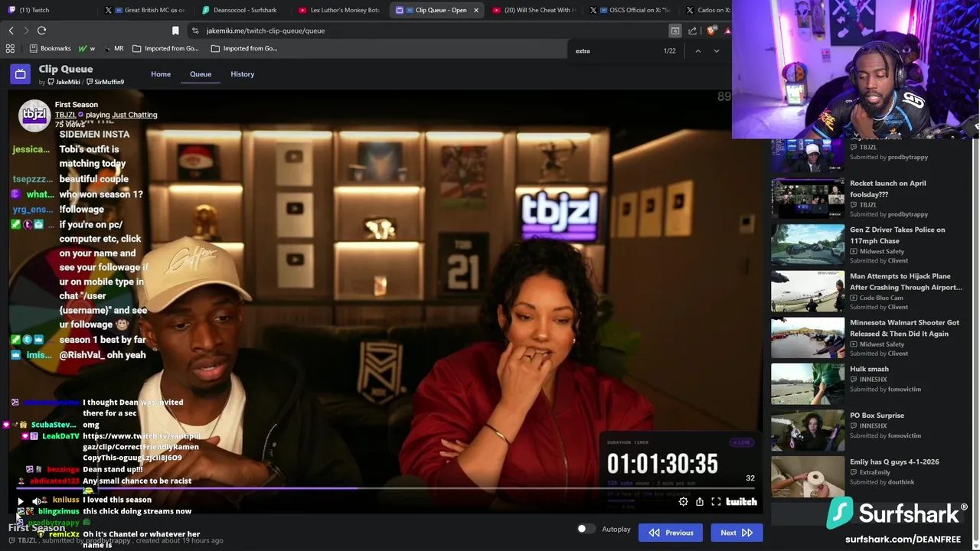This screenshot has width=980, height=551.
Task: Select the Hulk smash clip thumbnail
Action: pyautogui.click(x=808, y=384)
